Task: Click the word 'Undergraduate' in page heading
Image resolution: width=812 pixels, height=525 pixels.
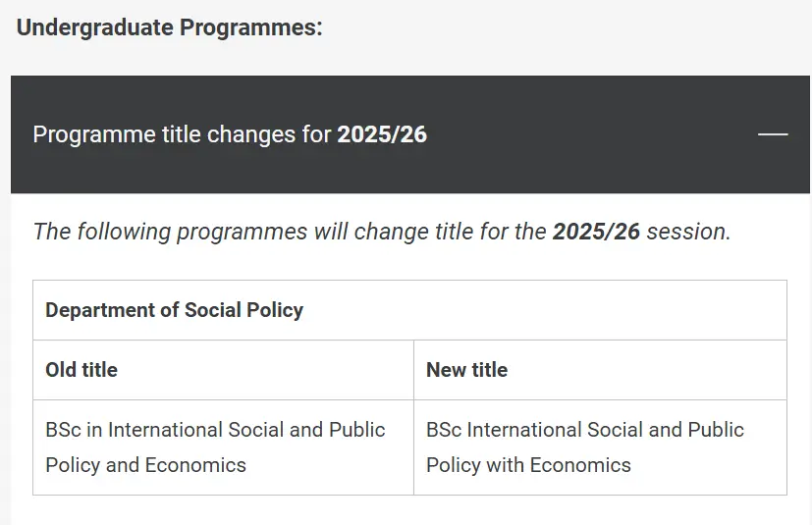Action: point(95,27)
